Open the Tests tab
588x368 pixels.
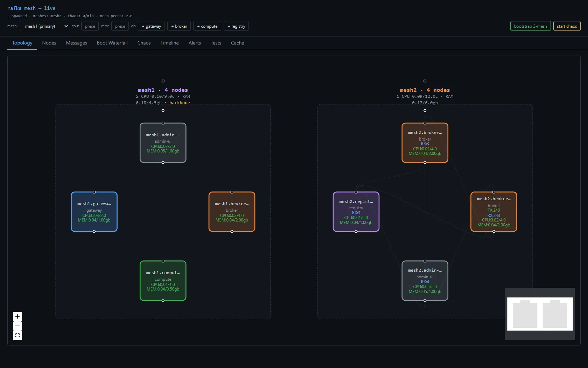point(216,43)
